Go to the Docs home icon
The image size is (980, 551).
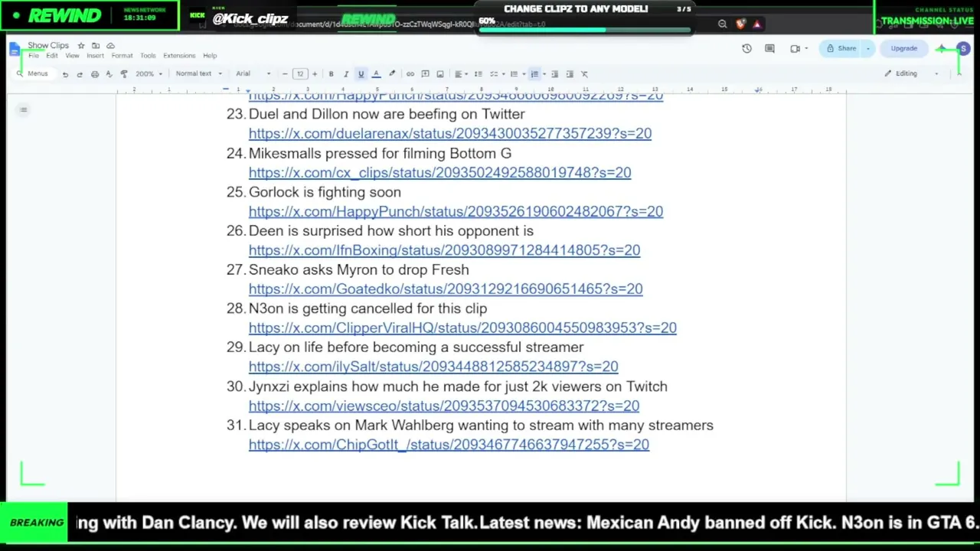(x=15, y=50)
